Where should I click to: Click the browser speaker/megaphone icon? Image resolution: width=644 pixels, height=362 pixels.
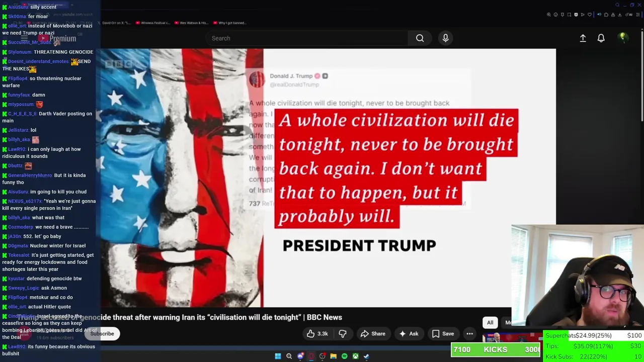pos(599,15)
